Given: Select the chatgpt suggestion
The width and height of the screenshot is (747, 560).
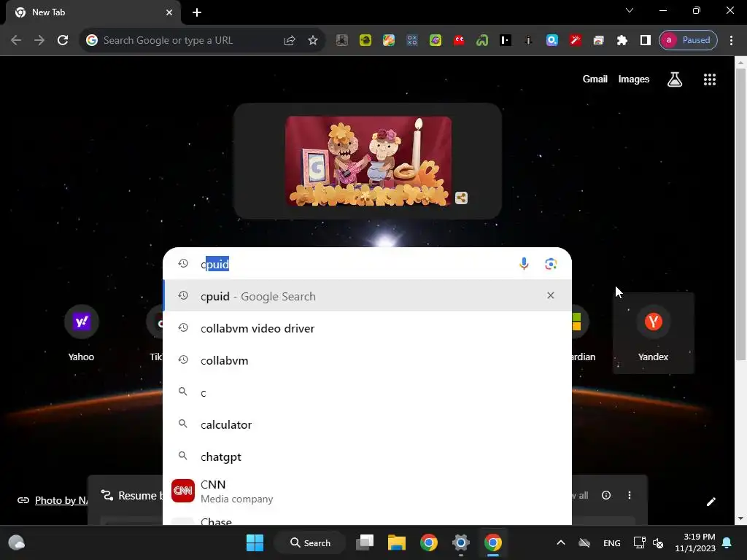Looking at the screenshot, I should (367, 456).
